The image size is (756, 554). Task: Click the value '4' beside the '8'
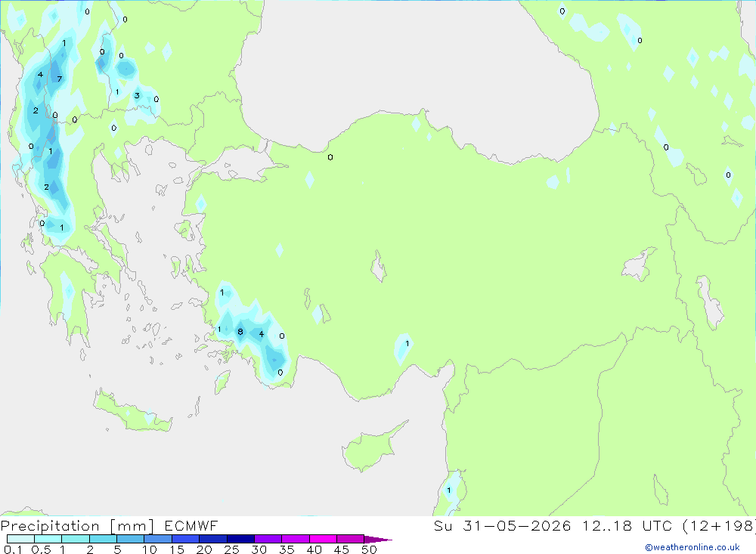pos(262,333)
